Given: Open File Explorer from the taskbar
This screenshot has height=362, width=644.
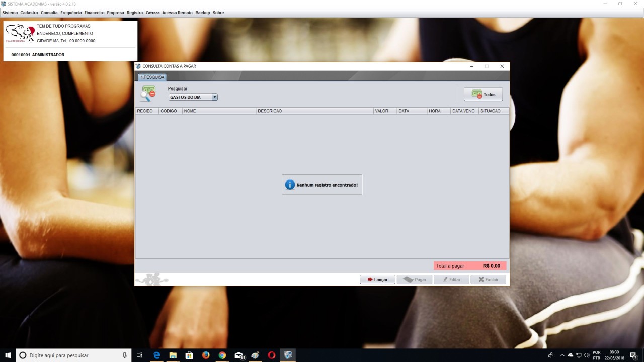Looking at the screenshot, I should (x=173, y=355).
